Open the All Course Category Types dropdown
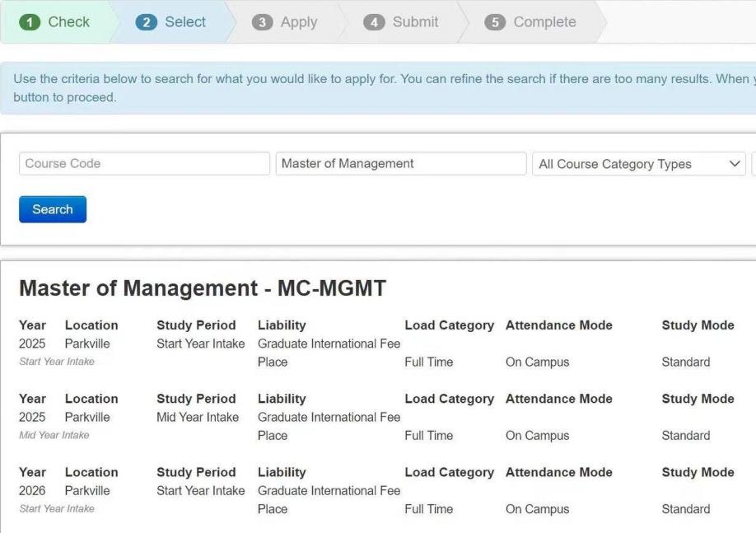This screenshot has height=533, width=756. pos(639,164)
